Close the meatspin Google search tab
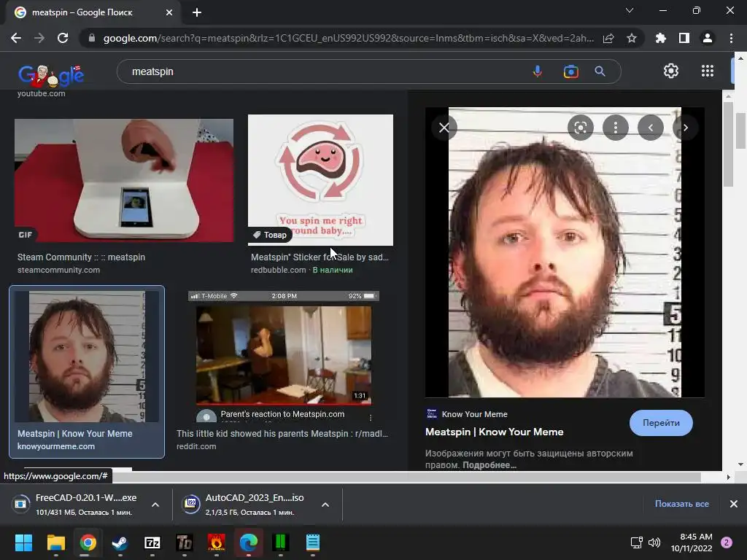The height and width of the screenshot is (560, 747). point(169,12)
